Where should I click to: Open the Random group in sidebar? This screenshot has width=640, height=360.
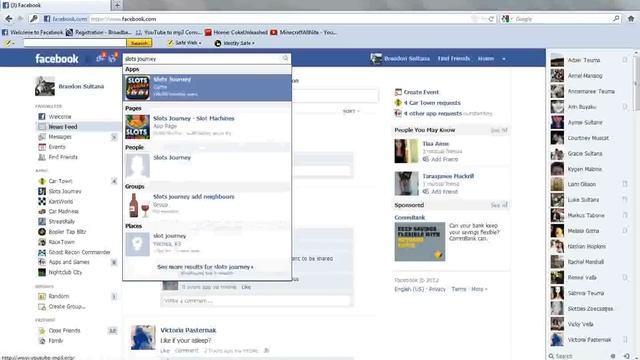(x=58, y=296)
